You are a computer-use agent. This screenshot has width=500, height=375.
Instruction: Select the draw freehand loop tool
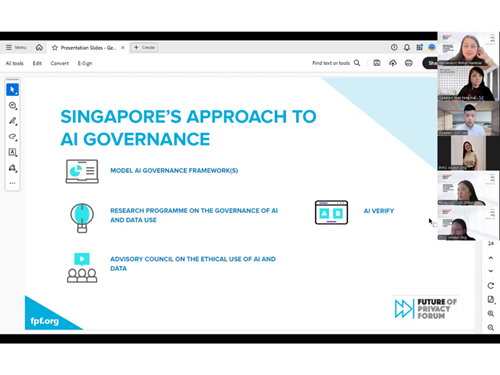point(12,137)
